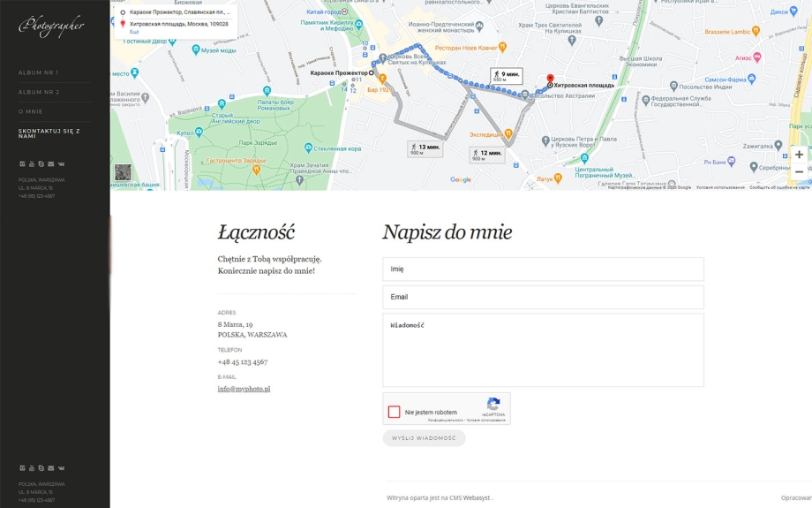Image resolution: width=812 pixels, height=508 pixels.
Task: Zoom in on the map
Action: point(799,155)
